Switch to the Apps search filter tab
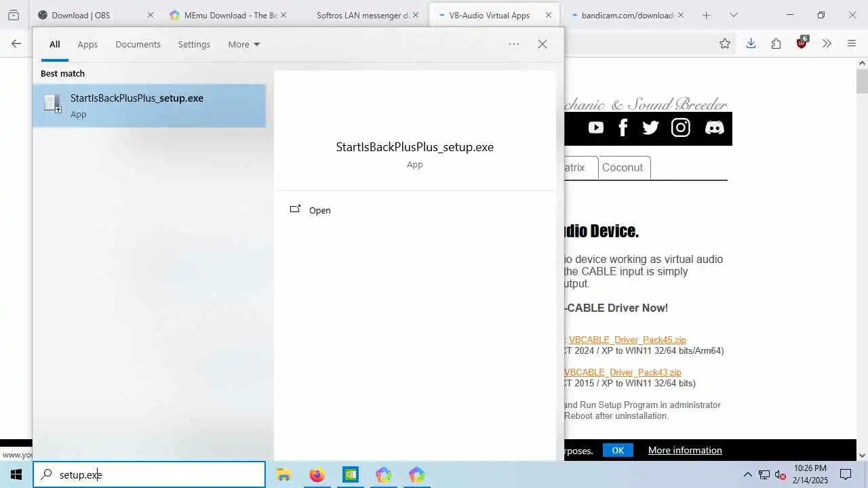Viewport: 868px width, 488px height. coord(87,44)
